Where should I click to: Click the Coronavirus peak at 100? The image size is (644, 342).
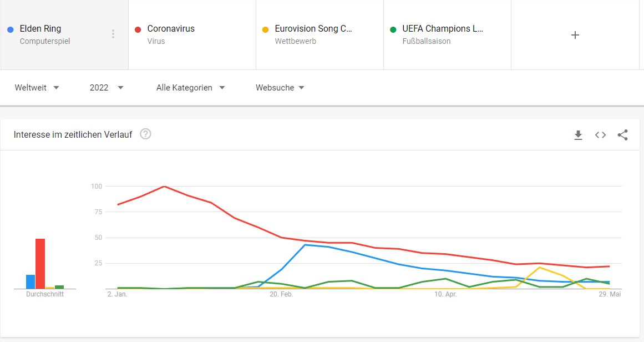pos(164,186)
